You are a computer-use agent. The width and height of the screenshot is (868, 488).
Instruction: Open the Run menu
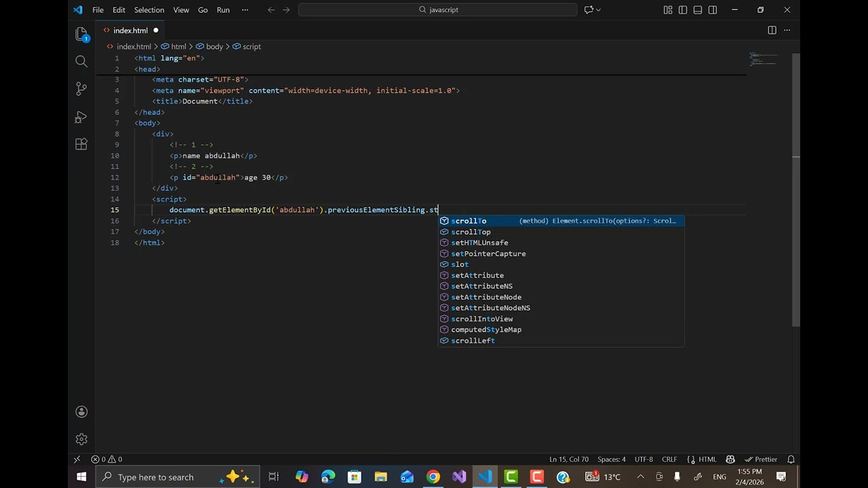pos(223,9)
